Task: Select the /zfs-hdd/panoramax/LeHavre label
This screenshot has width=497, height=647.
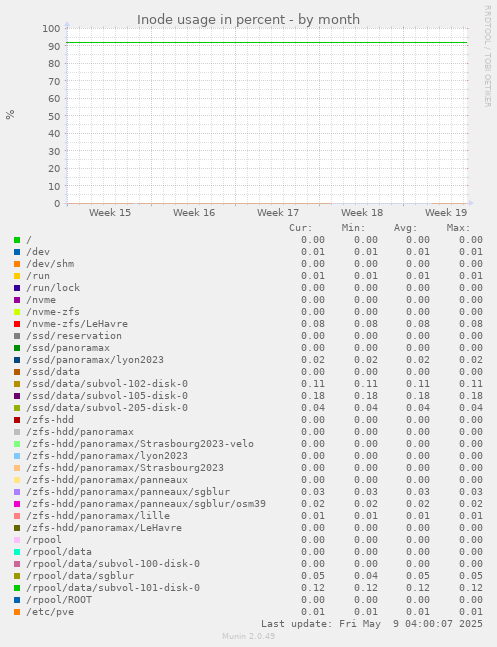Action: [x=104, y=528]
